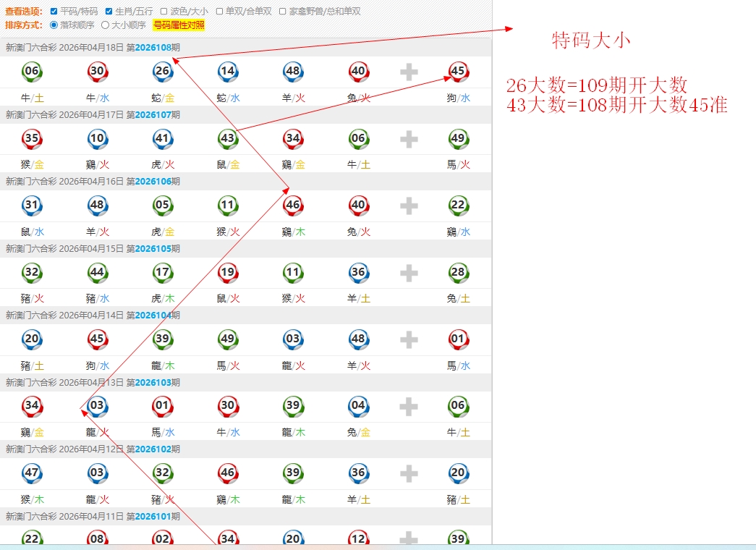Enable the 单双/合单双 checkbox
This screenshot has height=550, width=756.
coord(220,12)
